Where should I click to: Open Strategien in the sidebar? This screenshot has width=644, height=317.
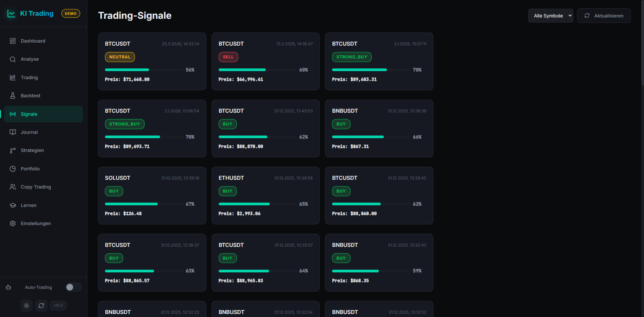32,150
